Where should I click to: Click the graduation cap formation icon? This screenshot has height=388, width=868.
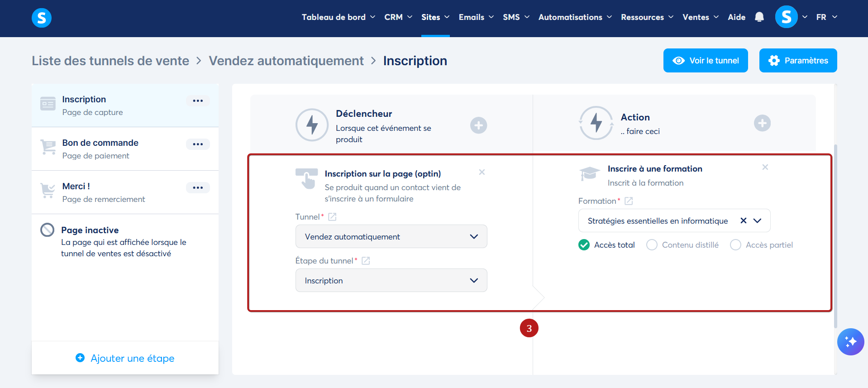click(x=590, y=173)
